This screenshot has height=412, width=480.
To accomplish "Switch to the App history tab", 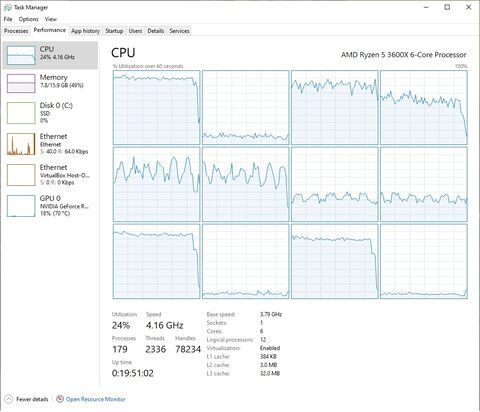I will click(85, 31).
